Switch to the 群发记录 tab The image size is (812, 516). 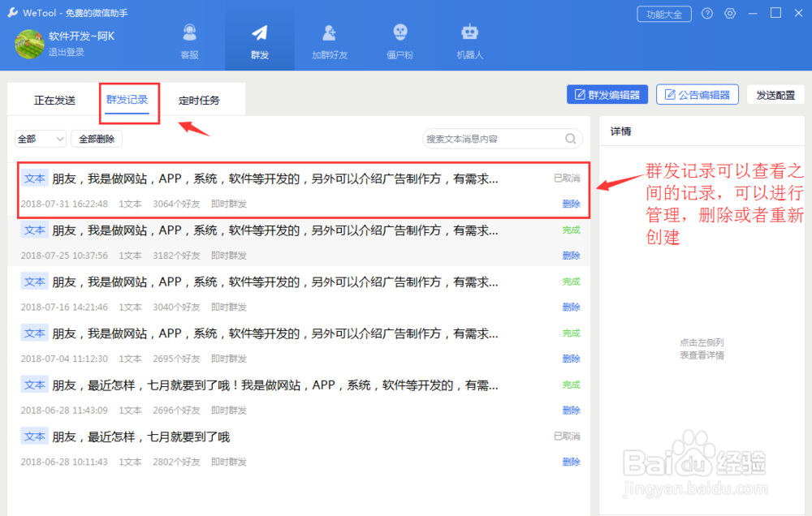127,100
